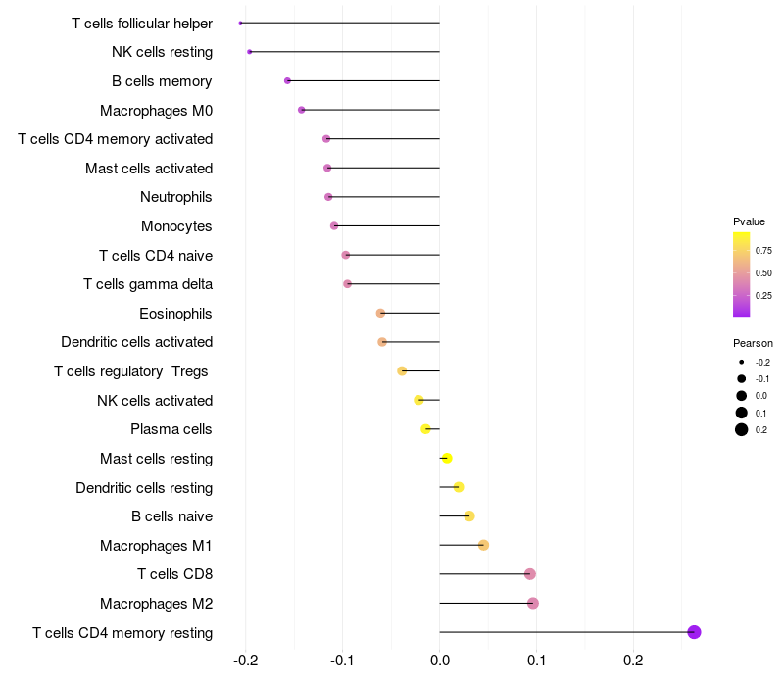Click the 0.0 x-axis tick label
The height and width of the screenshot is (686, 784).
[440, 661]
